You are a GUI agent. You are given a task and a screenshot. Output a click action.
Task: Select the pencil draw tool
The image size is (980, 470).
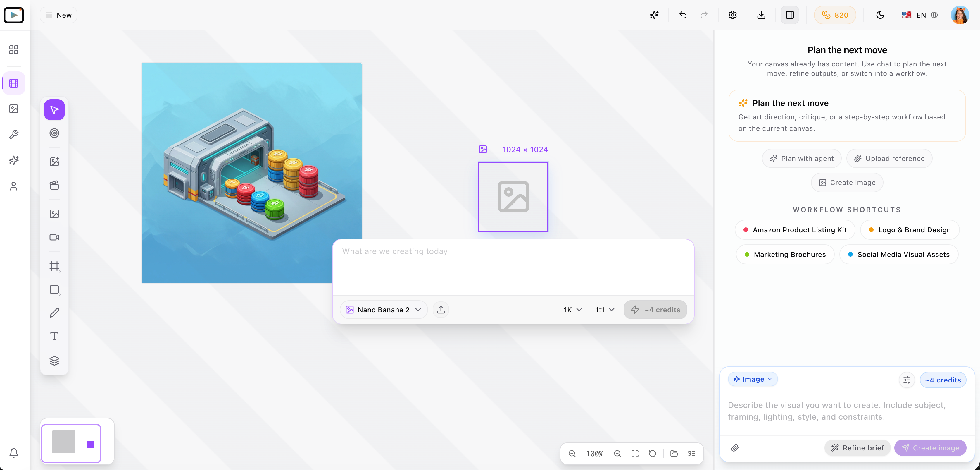54,313
